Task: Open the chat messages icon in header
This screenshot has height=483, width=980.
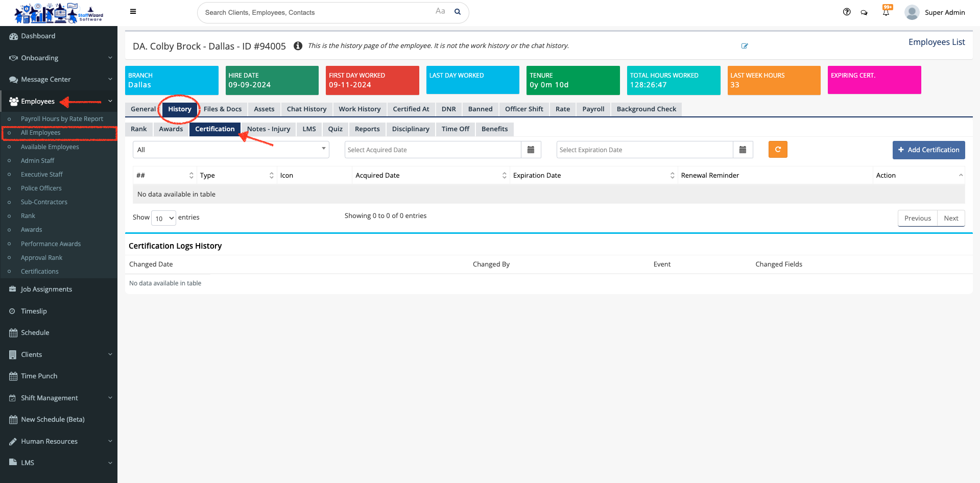Action: (864, 13)
